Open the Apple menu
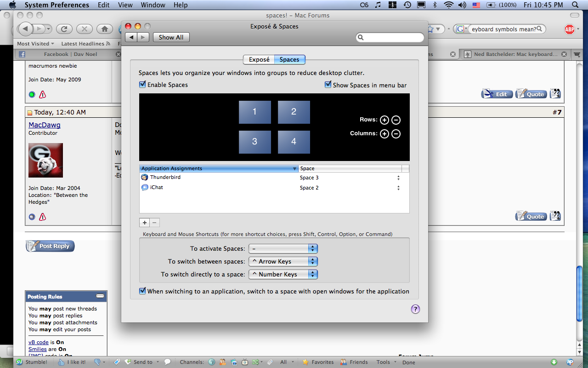The height and width of the screenshot is (368, 588). pos(12,5)
